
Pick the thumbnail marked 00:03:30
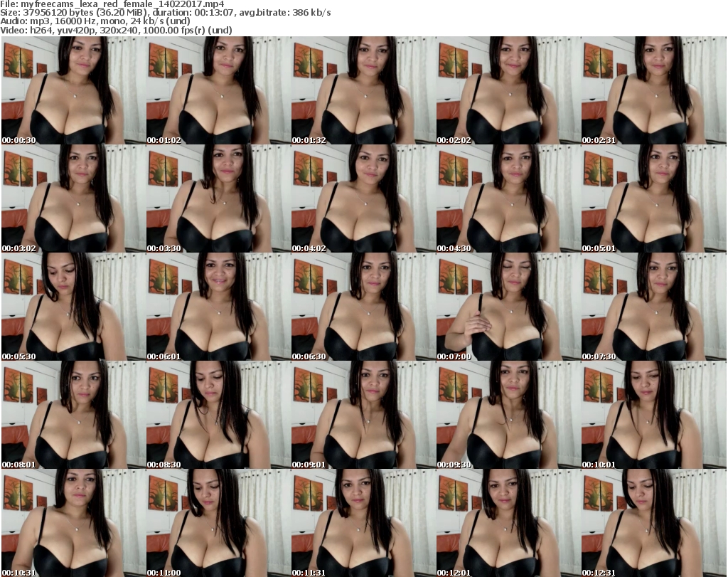(x=219, y=198)
